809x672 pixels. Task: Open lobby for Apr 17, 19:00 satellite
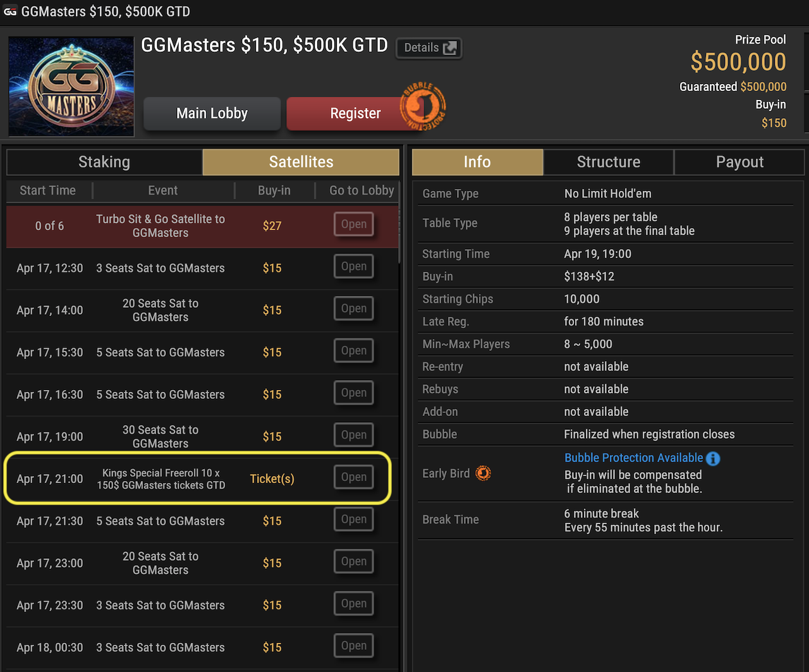pyautogui.click(x=354, y=435)
